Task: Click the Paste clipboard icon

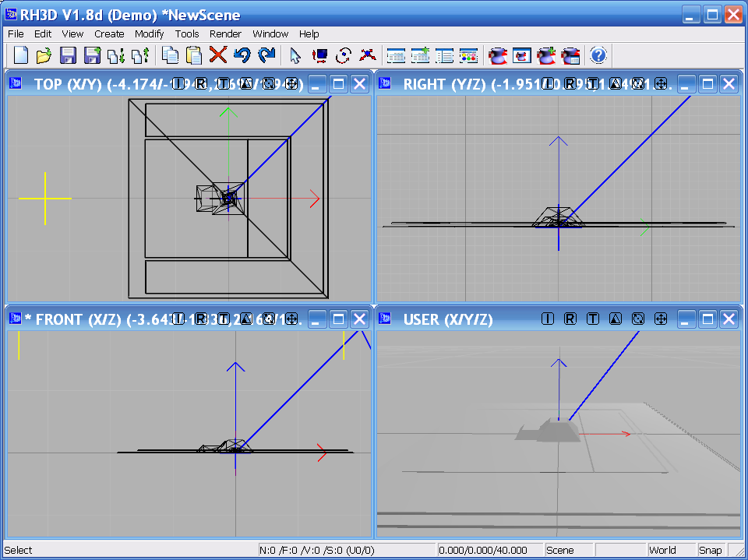Action: (194, 55)
